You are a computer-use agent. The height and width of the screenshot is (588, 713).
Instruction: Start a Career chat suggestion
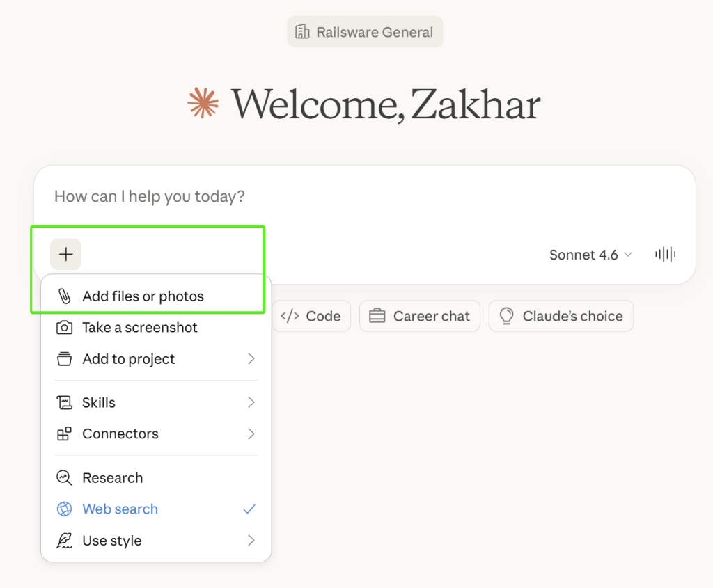pos(419,316)
